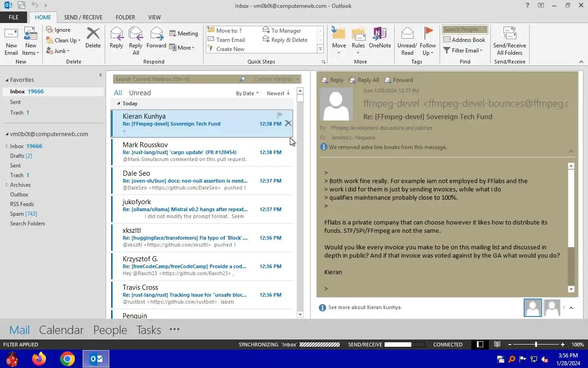Show Unread messages filter
Viewport: 588px width, 368px height.
tap(140, 93)
